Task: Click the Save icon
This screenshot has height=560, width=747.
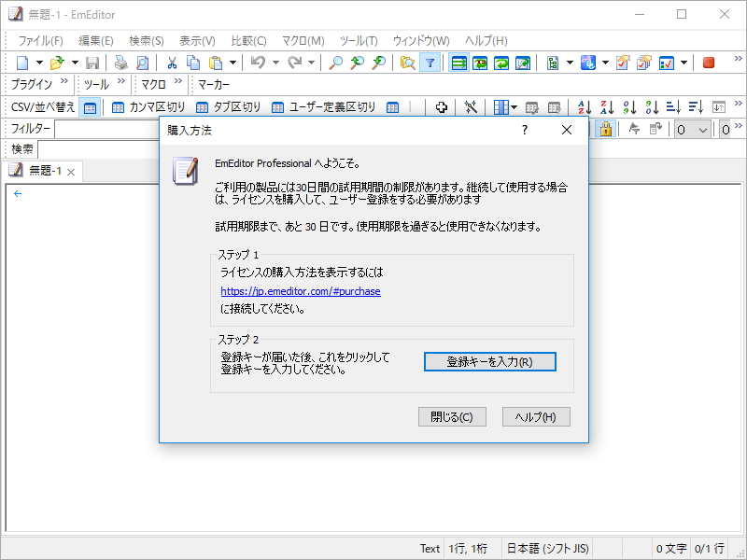Action: pyautogui.click(x=92, y=63)
